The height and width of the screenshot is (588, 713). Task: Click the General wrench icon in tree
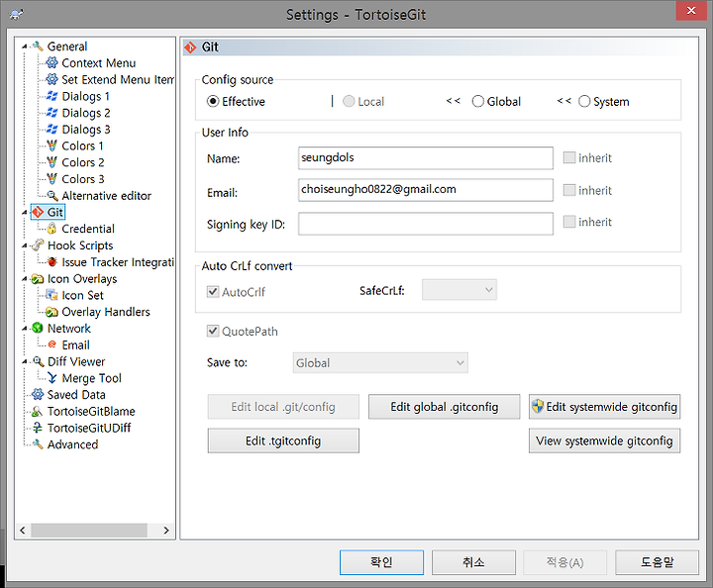pos(38,47)
